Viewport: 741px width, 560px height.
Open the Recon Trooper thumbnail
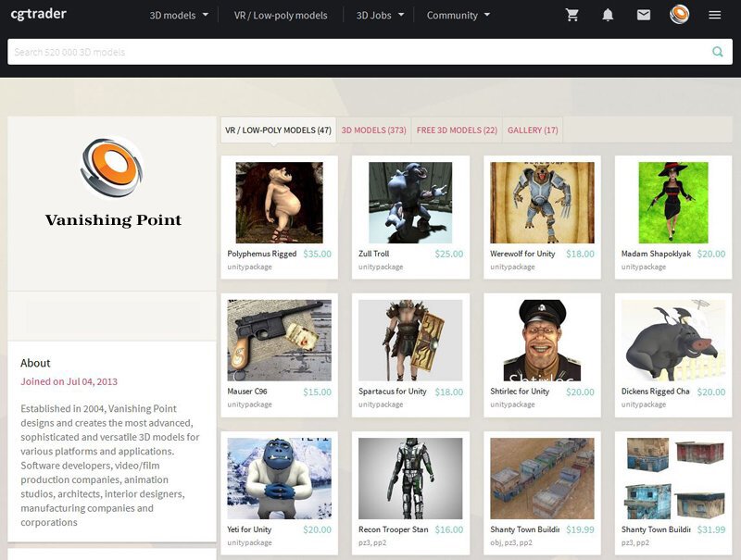coord(410,479)
